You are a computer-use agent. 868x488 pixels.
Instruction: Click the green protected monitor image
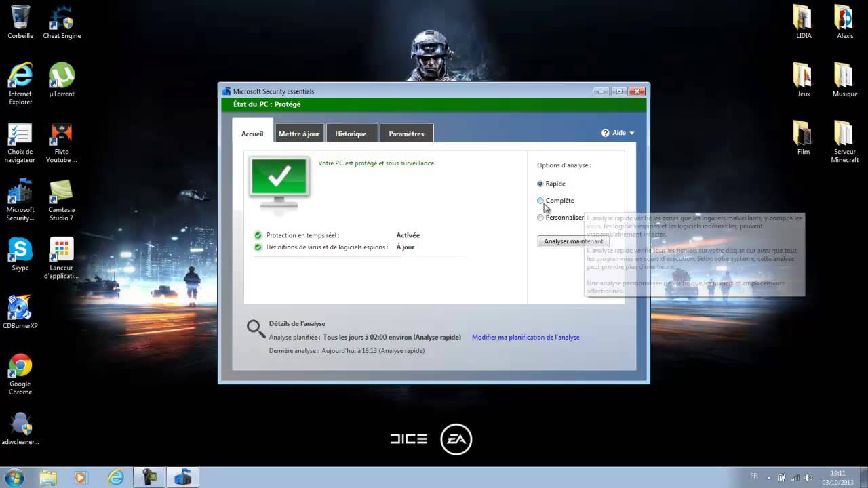[279, 182]
